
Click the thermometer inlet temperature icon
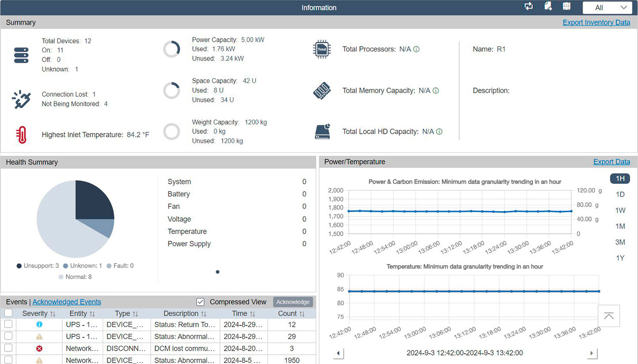point(21,135)
